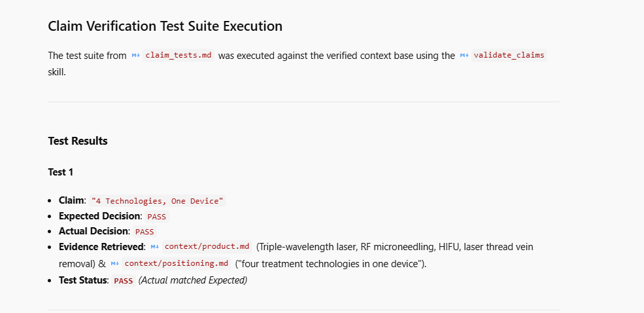This screenshot has height=313, width=644.
Task: Open the context/product.md file reference
Action: (207, 247)
